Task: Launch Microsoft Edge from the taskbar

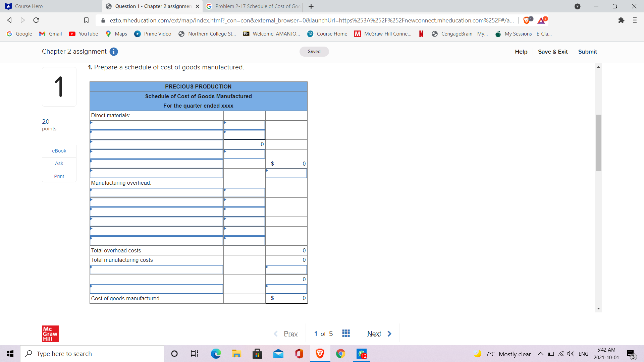Action: tap(216, 353)
